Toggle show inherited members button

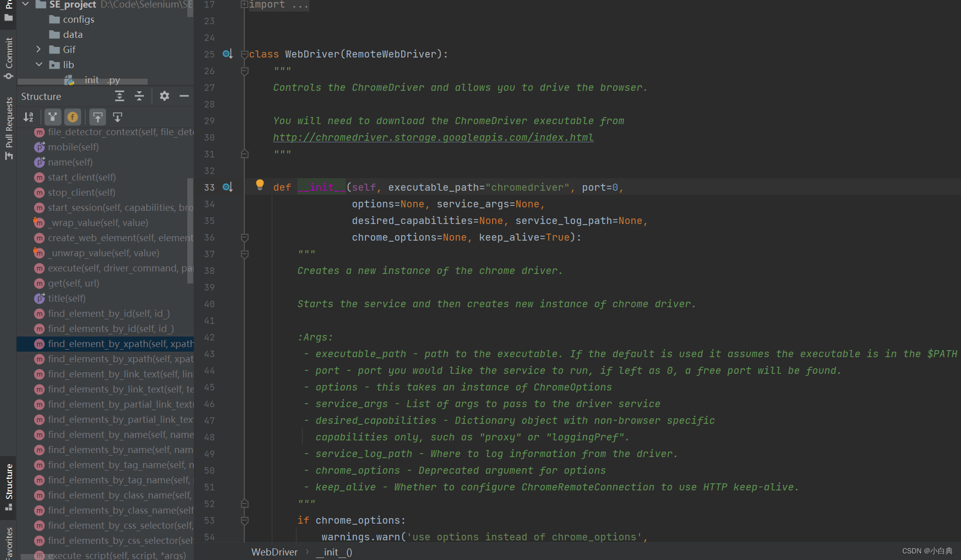tap(52, 117)
